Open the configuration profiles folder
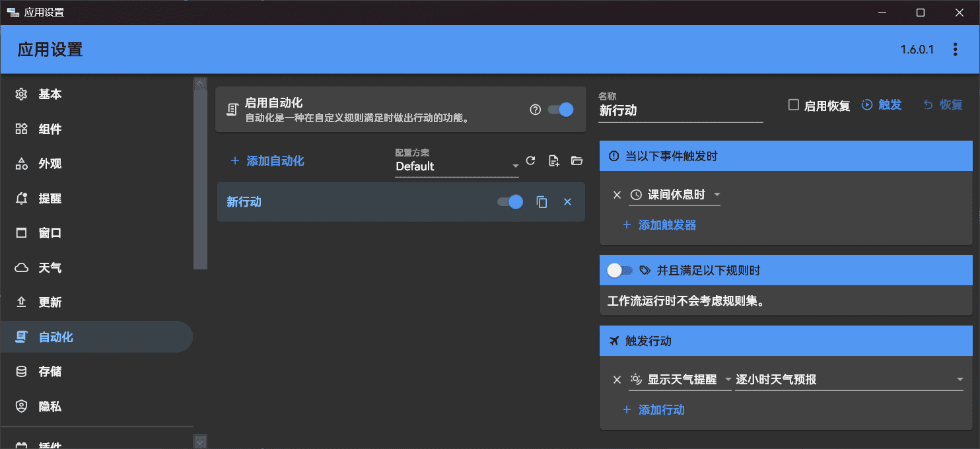 pos(577,160)
